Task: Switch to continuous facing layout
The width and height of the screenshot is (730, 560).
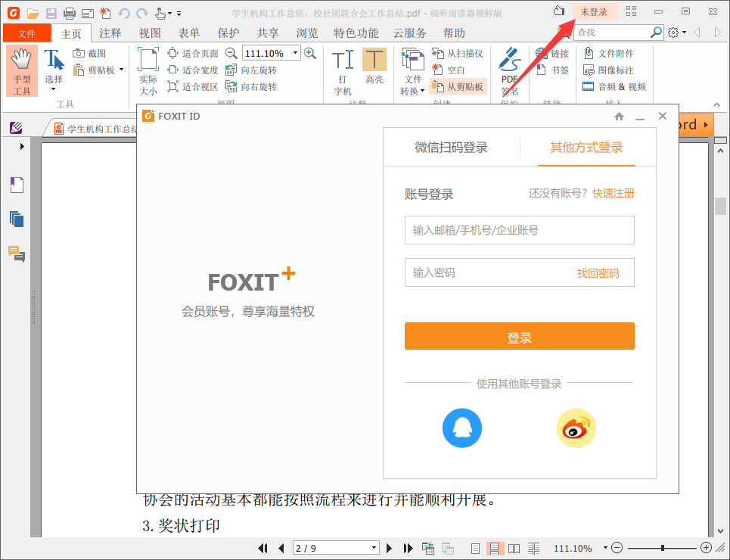Action: coord(533,549)
